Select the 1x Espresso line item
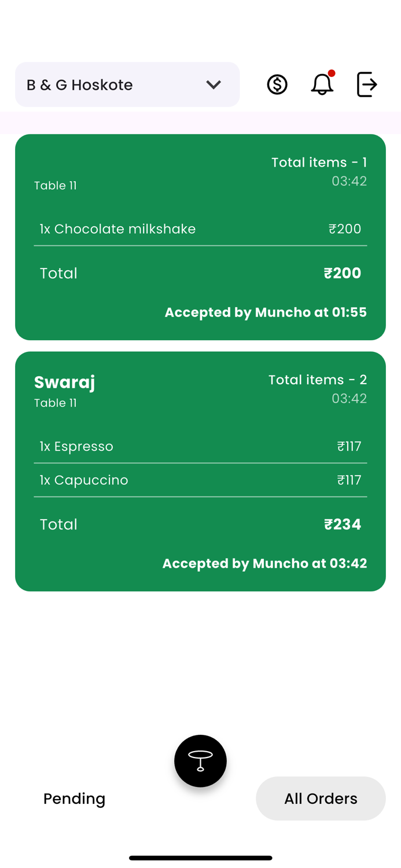401x868 pixels. tap(76, 446)
